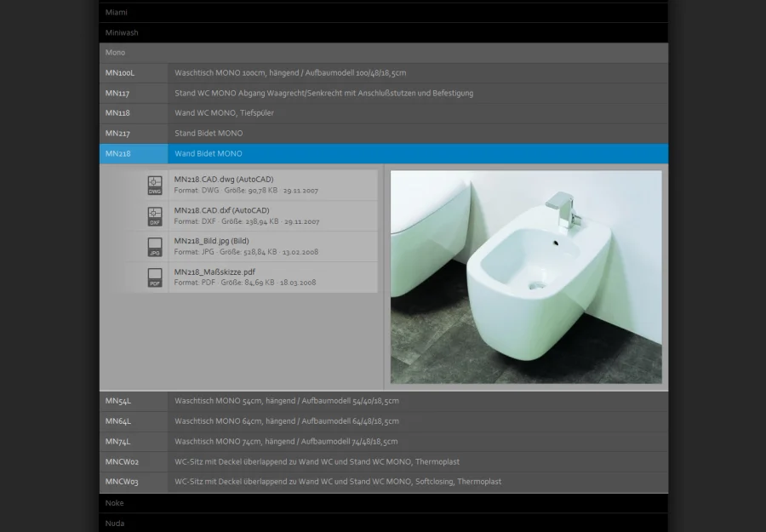Expand the Nuda product series

[x=383, y=523]
